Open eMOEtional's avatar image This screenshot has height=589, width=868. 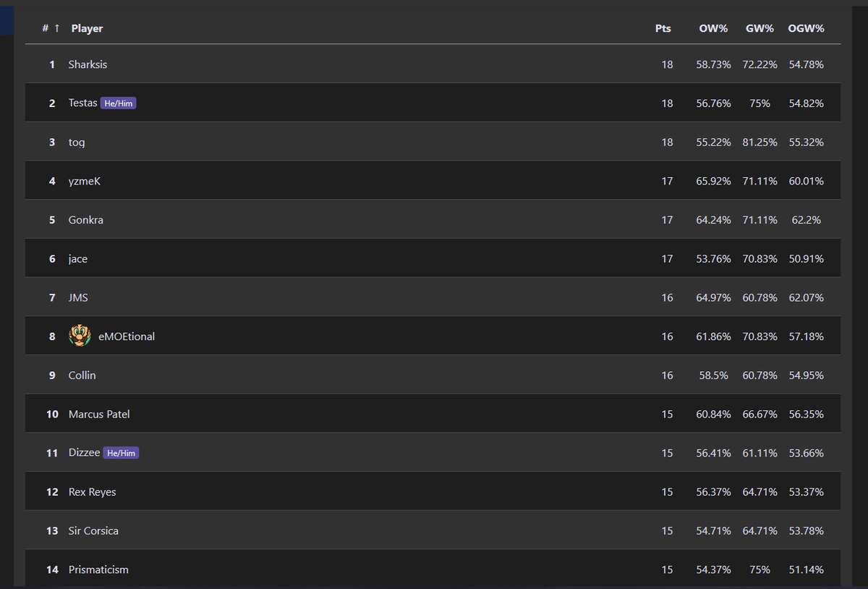tap(80, 336)
